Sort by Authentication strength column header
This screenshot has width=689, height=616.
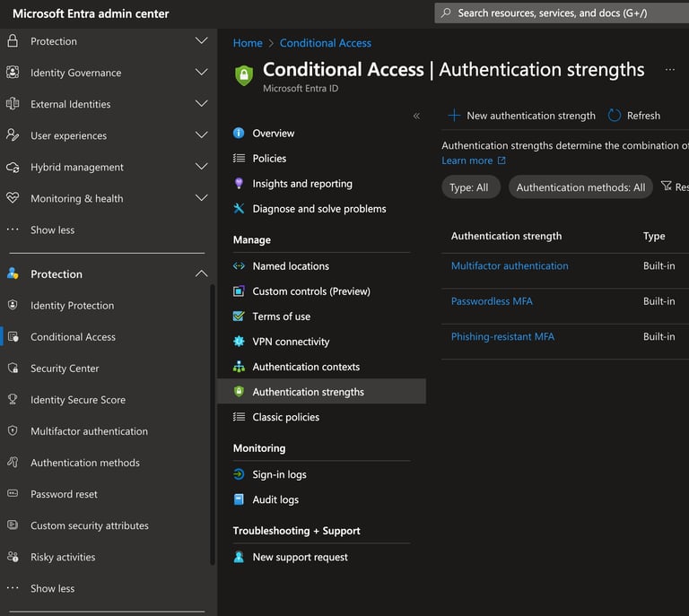[x=506, y=236]
